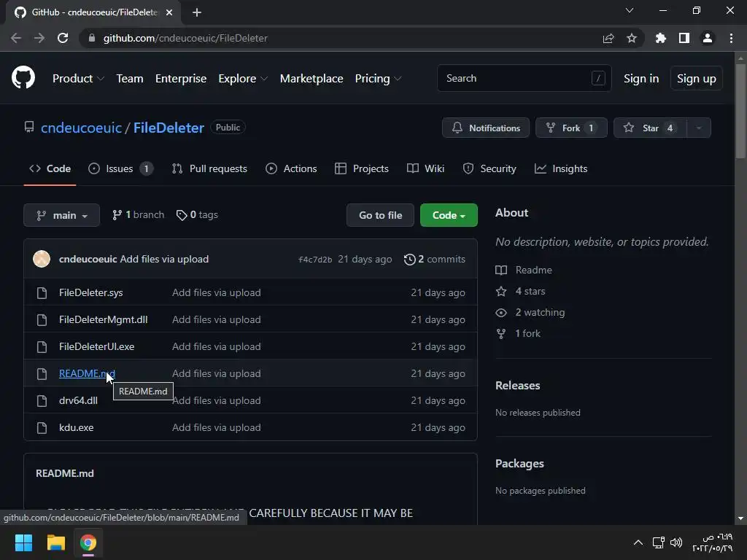Viewport: 747px width, 560px height.
Task: Select the Code tab
Action: click(50, 168)
